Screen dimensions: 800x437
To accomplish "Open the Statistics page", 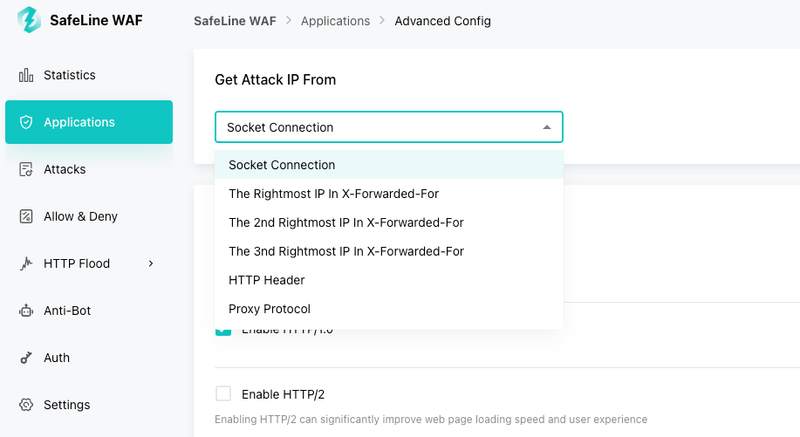I will pos(89,75).
